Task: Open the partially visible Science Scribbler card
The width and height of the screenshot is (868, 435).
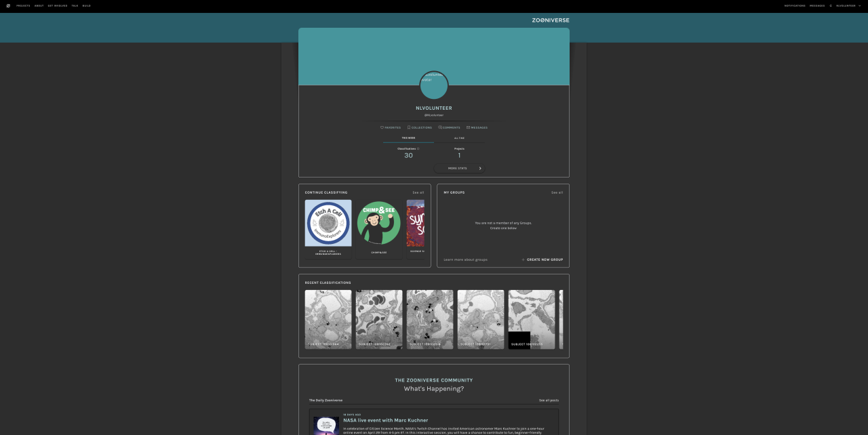Action: (415, 229)
